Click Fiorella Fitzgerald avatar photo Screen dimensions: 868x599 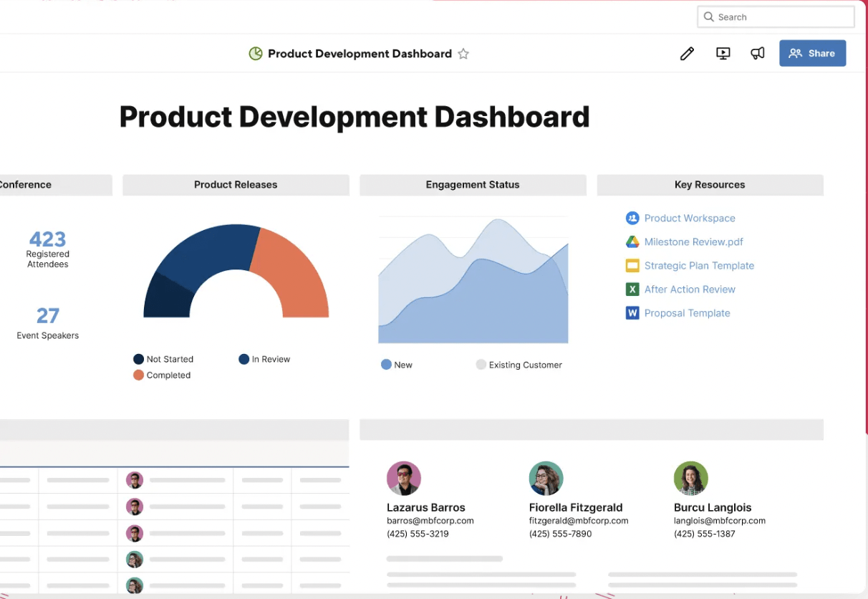pos(546,479)
